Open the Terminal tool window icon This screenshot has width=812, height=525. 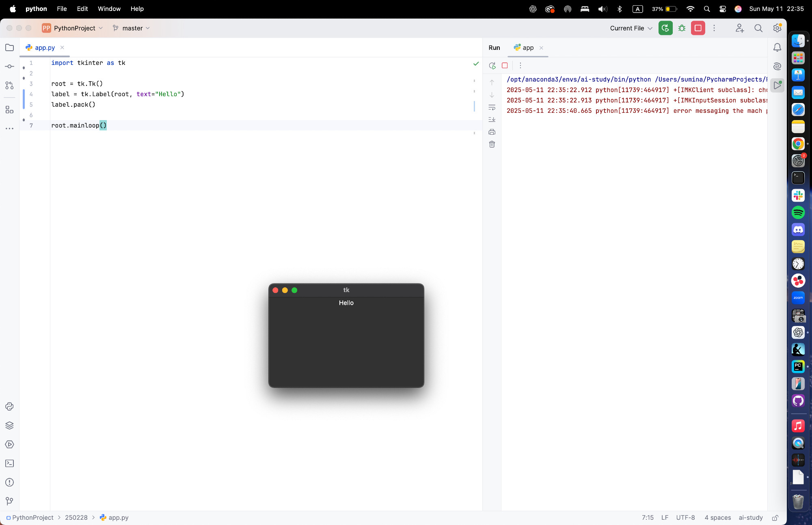pyautogui.click(x=9, y=463)
